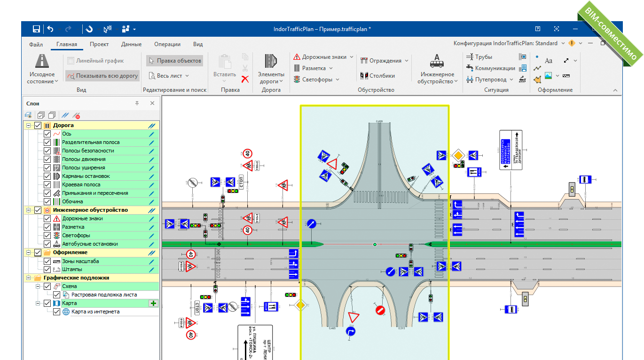This screenshot has width=644, height=360.
Task: Close the Слои panel
Action: [152, 103]
